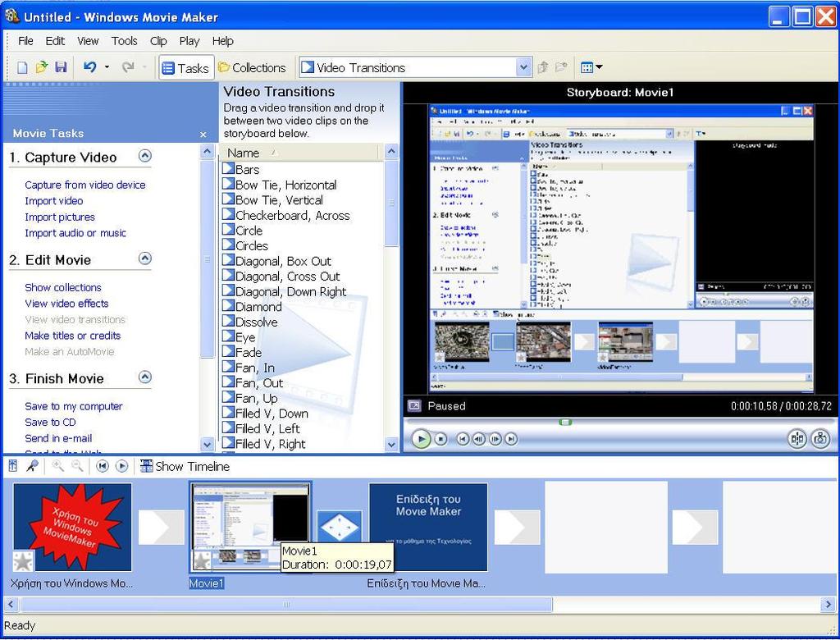Click the Movie Tasks pane scroll up arrow

pyautogui.click(x=208, y=153)
